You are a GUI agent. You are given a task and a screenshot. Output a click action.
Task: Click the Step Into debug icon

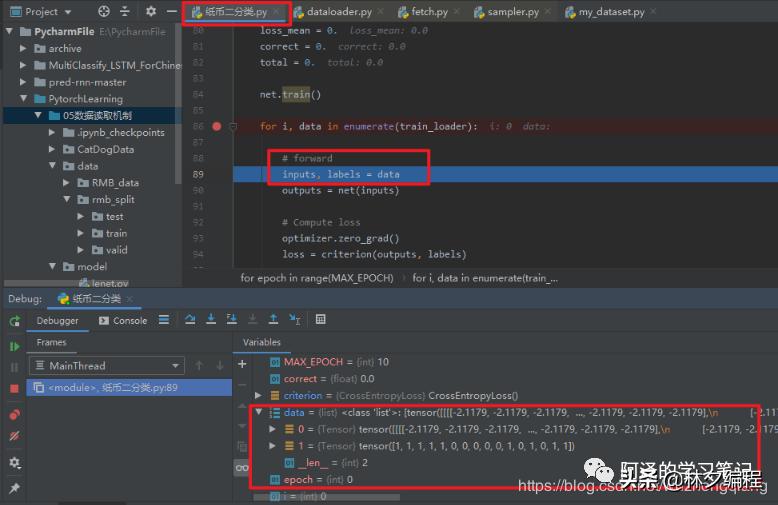coord(211,320)
